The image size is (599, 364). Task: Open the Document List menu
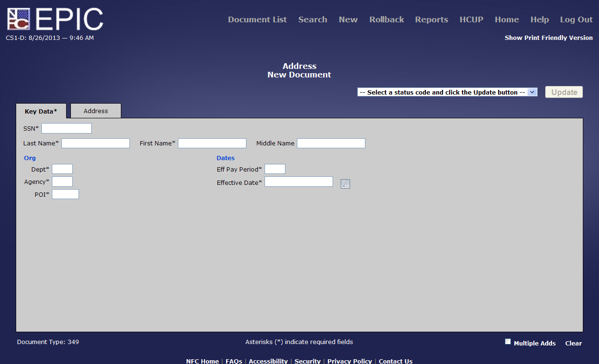[x=257, y=19]
